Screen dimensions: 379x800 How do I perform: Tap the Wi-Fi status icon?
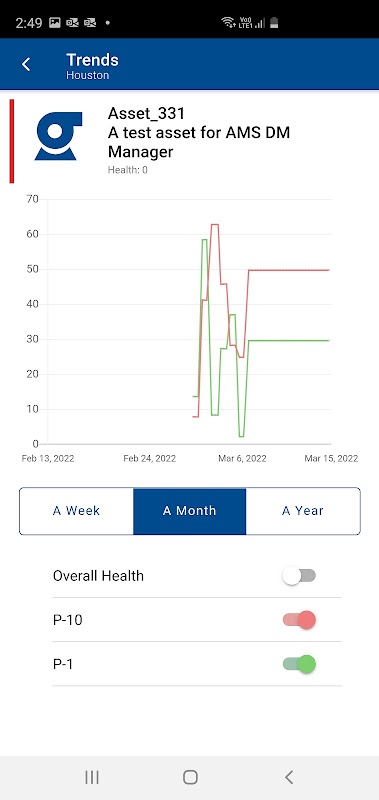228,22
